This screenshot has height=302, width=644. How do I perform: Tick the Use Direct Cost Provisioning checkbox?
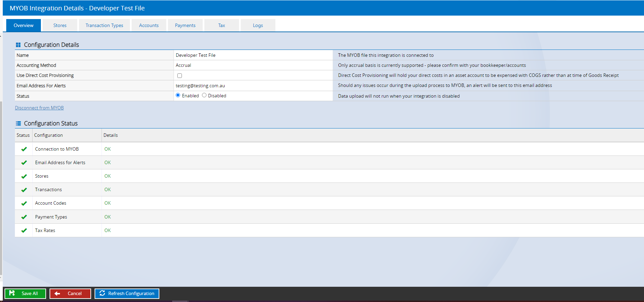[x=179, y=75]
